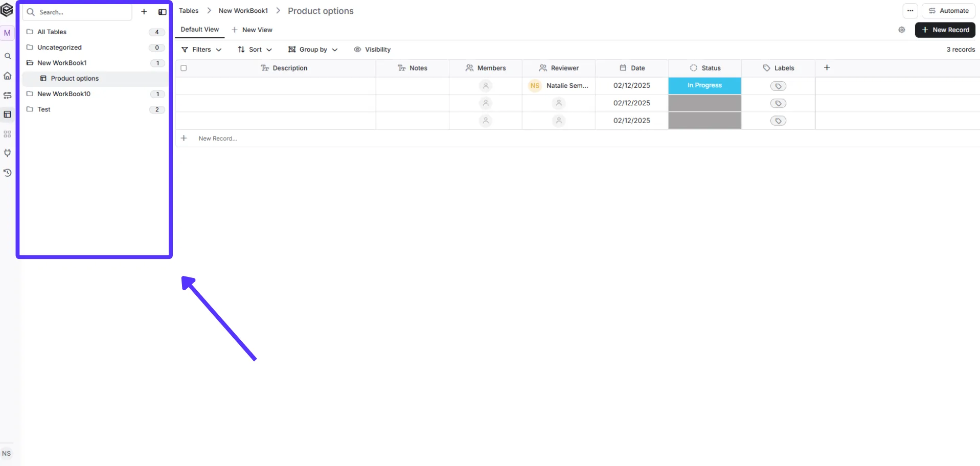Select All Tables in sidebar
The image size is (980, 466).
pos(95,32)
